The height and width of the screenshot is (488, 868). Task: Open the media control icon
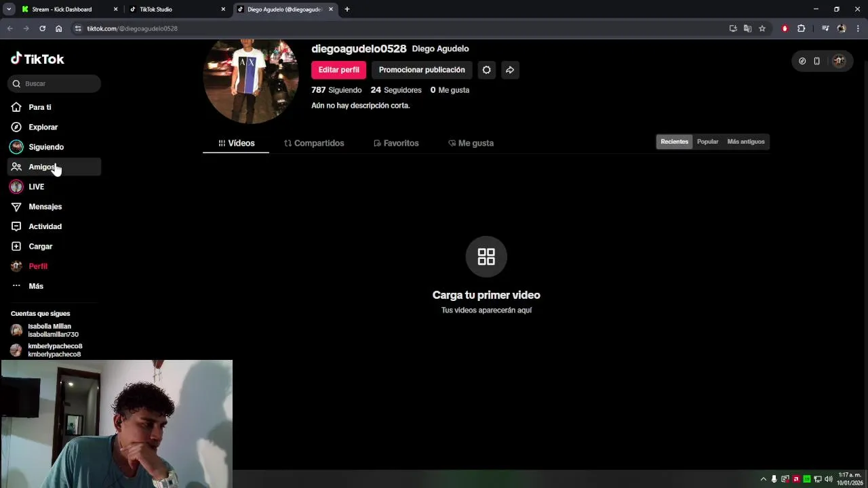(825, 28)
